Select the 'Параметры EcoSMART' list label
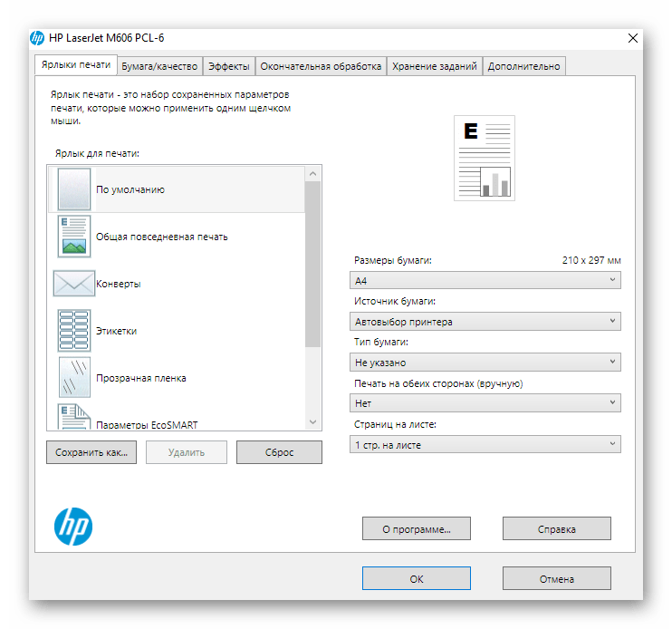The width and height of the screenshot is (672, 629). pyautogui.click(x=147, y=425)
